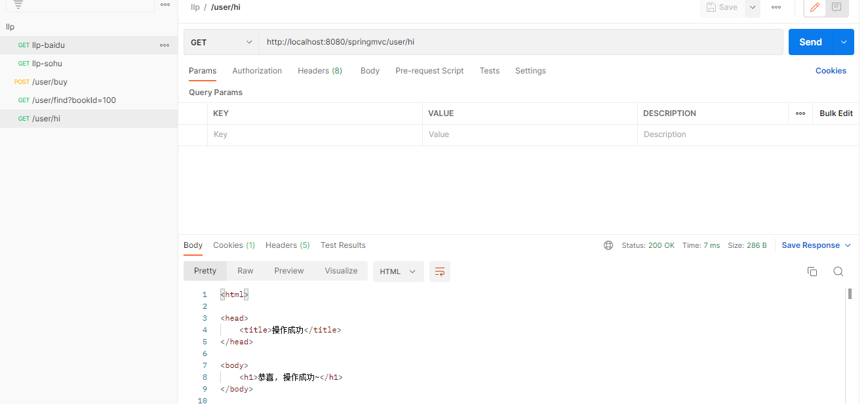Switch to the Raw response view

(245, 271)
